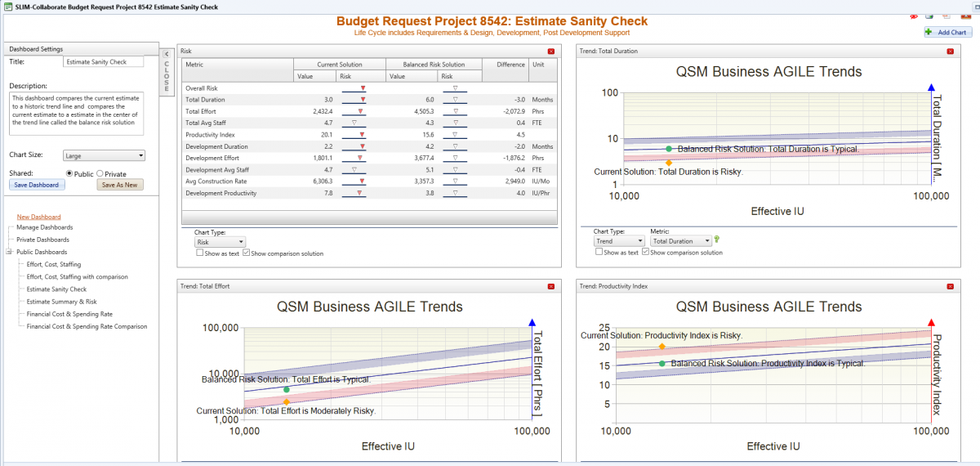Click Current Solution risk marker for Avg Construction Rate
This screenshot has width=980, height=466.
pyautogui.click(x=363, y=181)
